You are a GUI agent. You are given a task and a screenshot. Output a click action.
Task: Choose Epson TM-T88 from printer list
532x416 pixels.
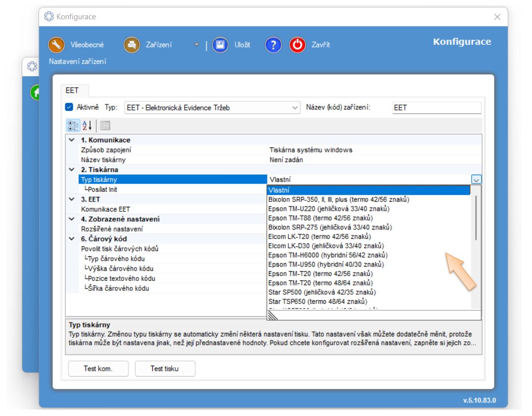click(320, 218)
